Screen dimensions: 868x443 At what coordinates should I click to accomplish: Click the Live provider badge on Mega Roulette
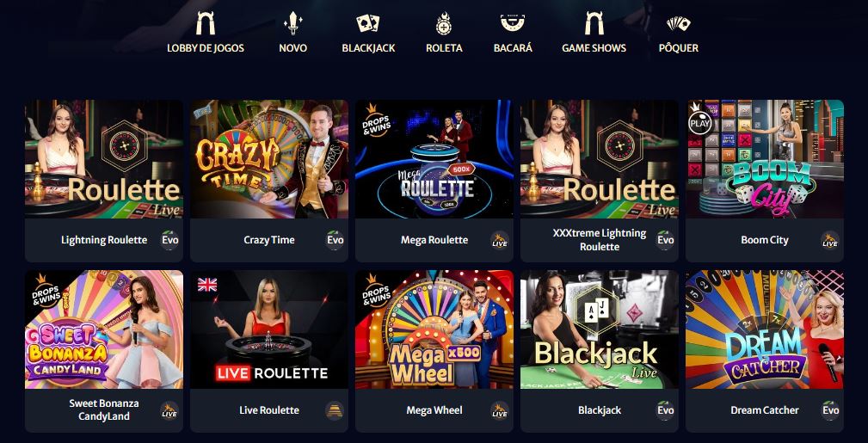click(499, 240)
